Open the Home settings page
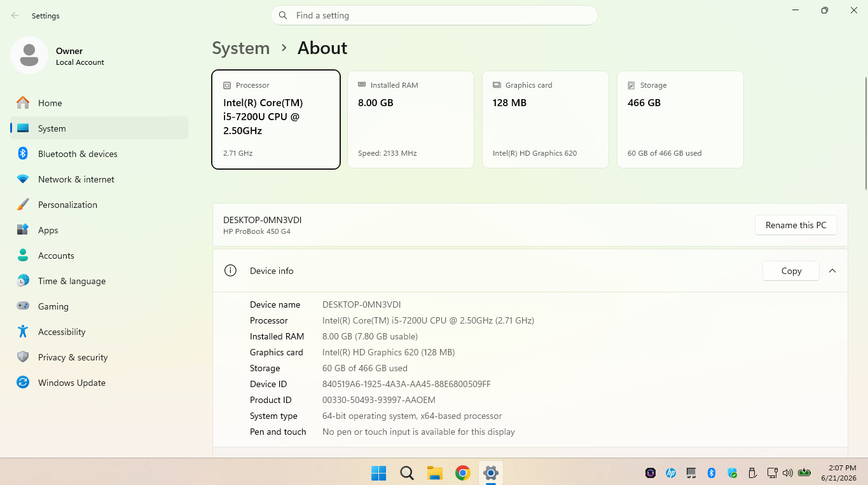Screen dimensions: 868x485 point(99,103)
